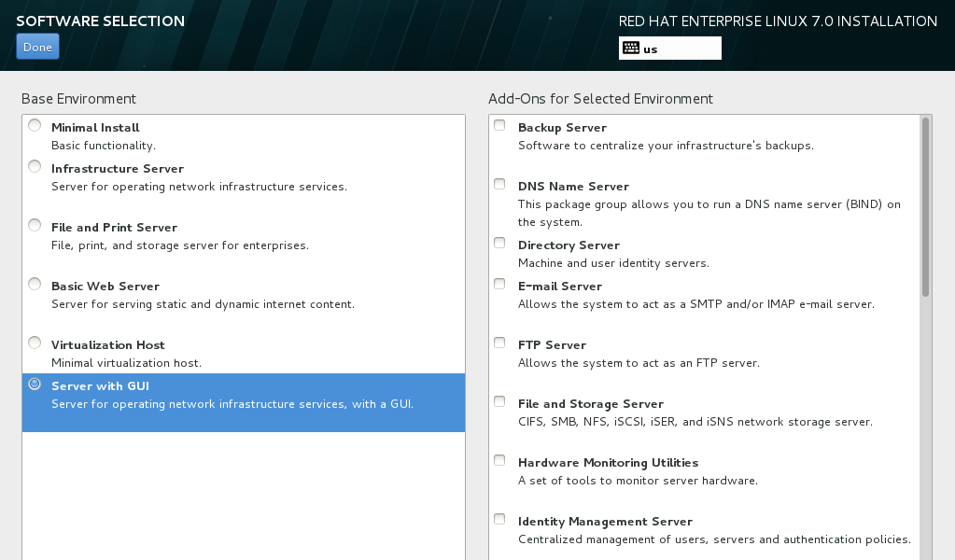Click the 'Minimal virtualization host.' description

click(126, 363)
